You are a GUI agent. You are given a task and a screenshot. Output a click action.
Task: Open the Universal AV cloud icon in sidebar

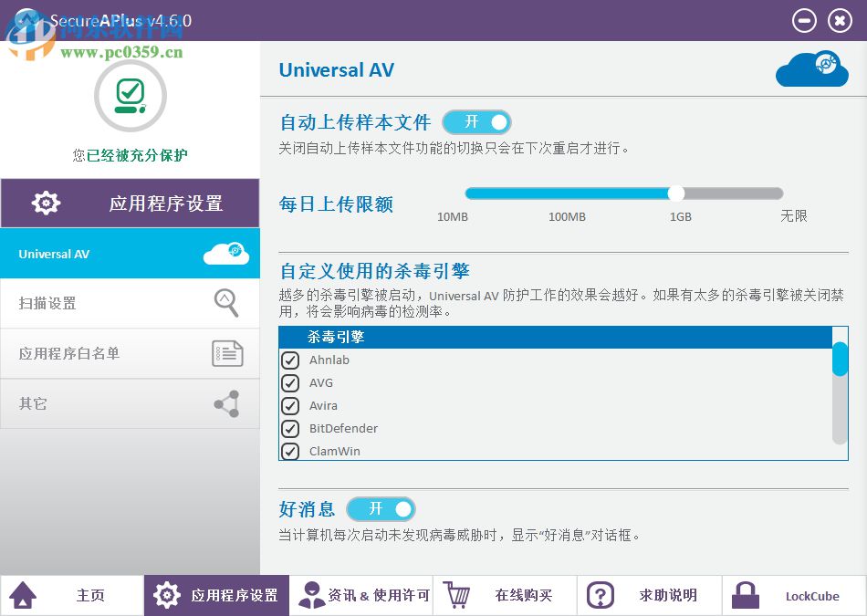point(226,253)
